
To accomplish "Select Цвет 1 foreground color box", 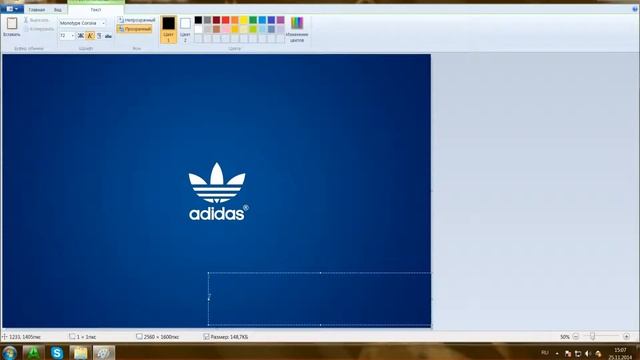I will point(168,29).
